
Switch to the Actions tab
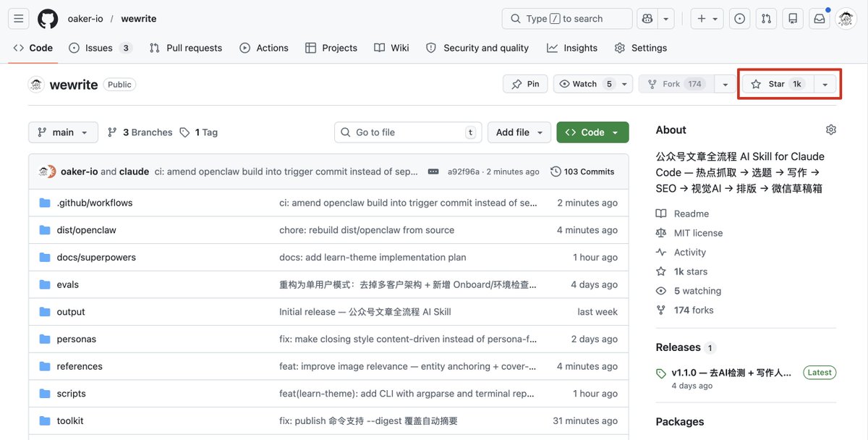click(x=264, y=48)
